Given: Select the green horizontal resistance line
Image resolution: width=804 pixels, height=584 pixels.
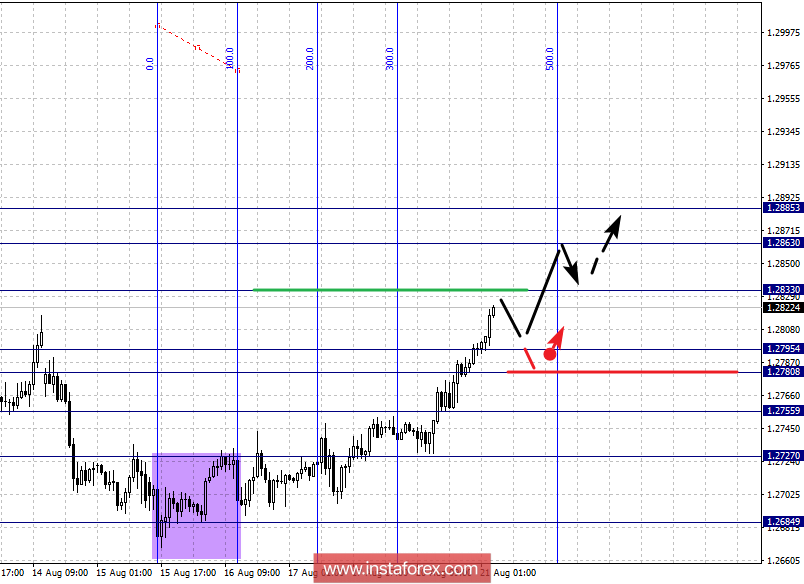Looking at the screenshot, I should pos(391,290).
